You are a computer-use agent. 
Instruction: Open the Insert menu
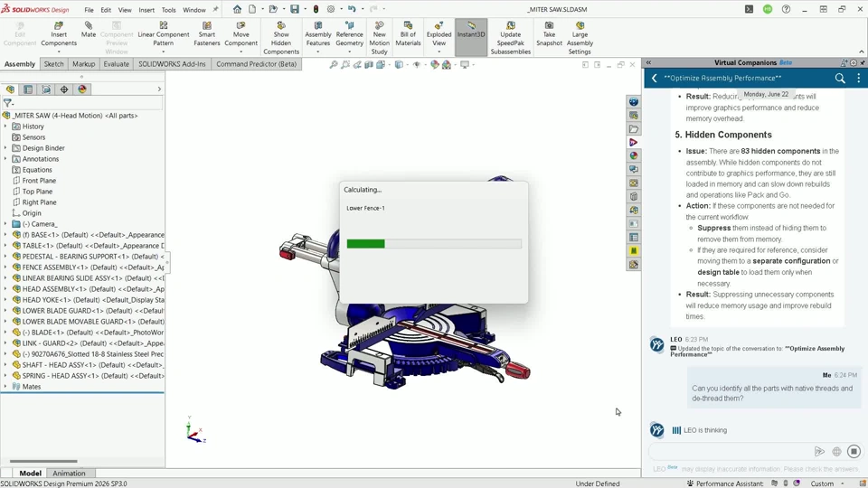(146, 9)
